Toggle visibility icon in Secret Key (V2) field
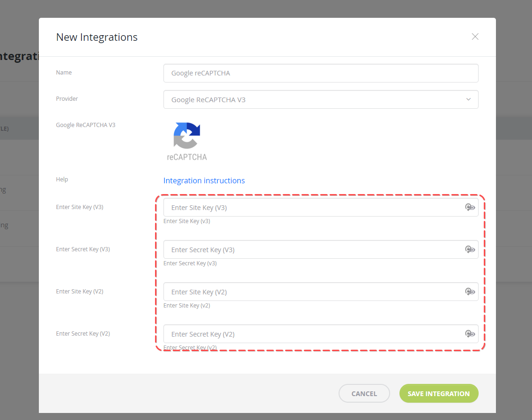The width and height of the screenshot is (532, 420). click(470, 334)
